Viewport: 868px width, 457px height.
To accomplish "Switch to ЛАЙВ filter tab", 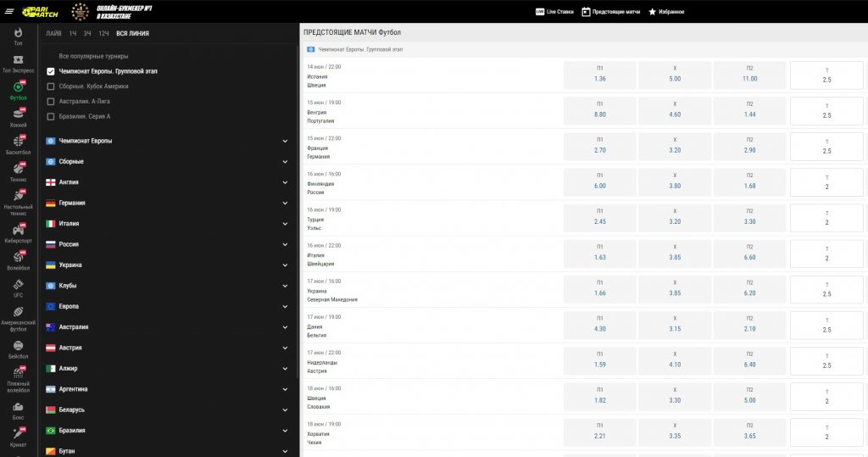I will pyautogui.click(x=53, y=34).
